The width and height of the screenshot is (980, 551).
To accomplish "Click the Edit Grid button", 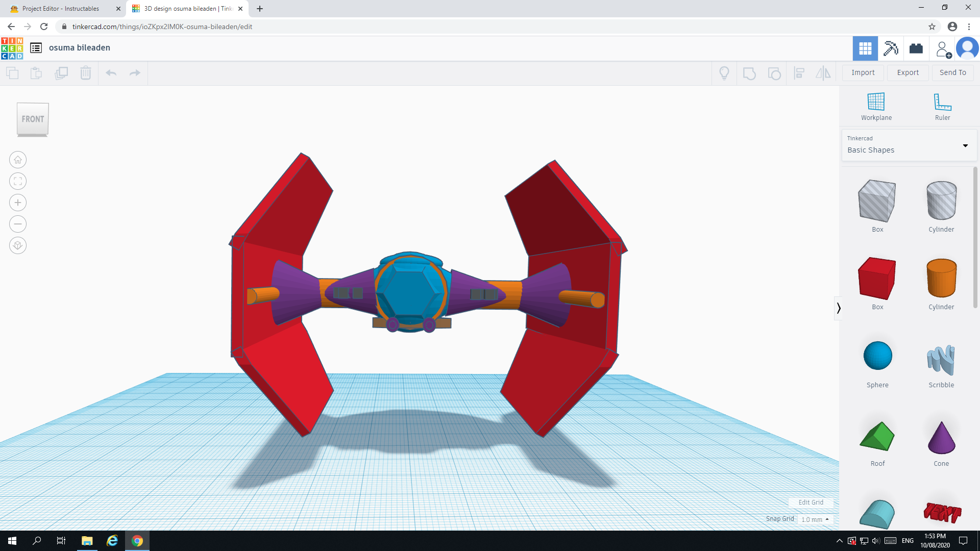I will [x=811, y=503].
